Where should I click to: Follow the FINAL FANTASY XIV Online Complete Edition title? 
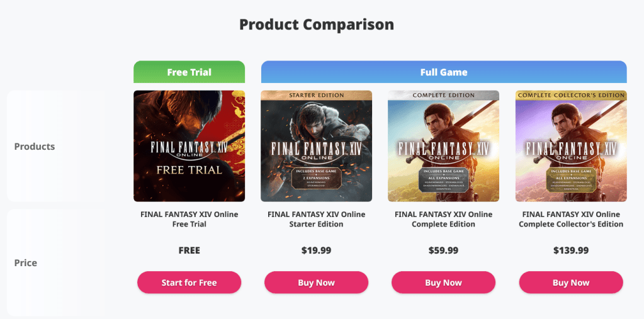[443, 219]
